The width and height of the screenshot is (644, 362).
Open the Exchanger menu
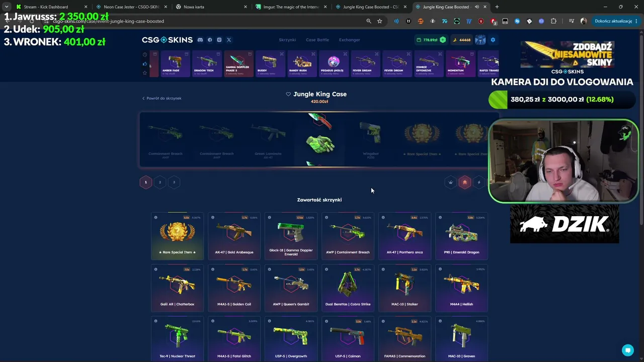click(x=349, y=40)
